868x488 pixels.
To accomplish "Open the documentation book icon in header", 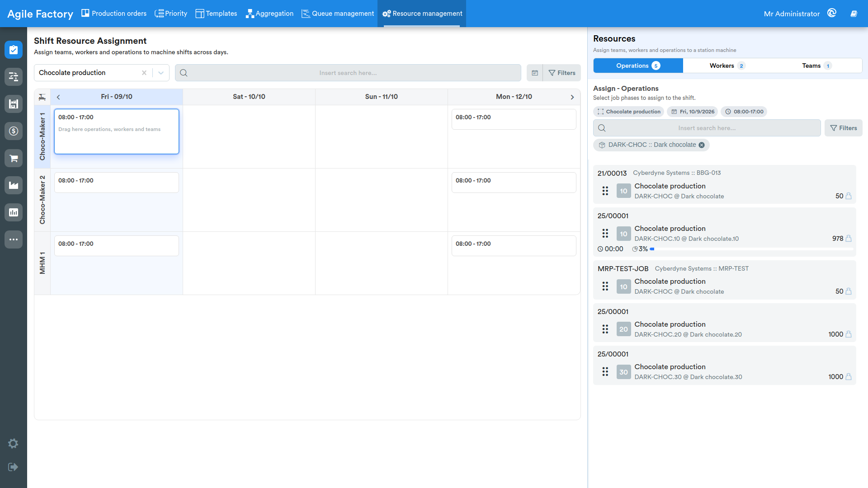I will pos(854,14).
